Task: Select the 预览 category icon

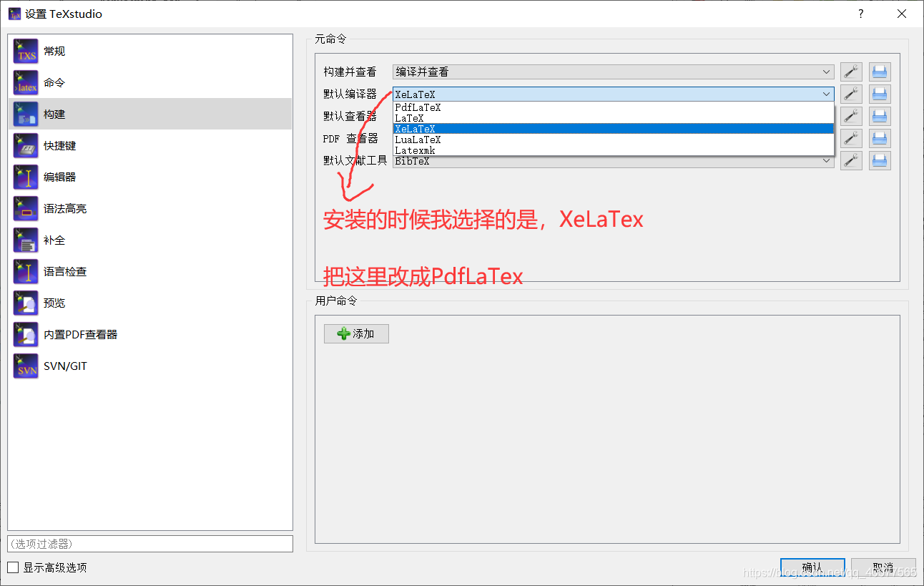Action: tap(26, 303)
